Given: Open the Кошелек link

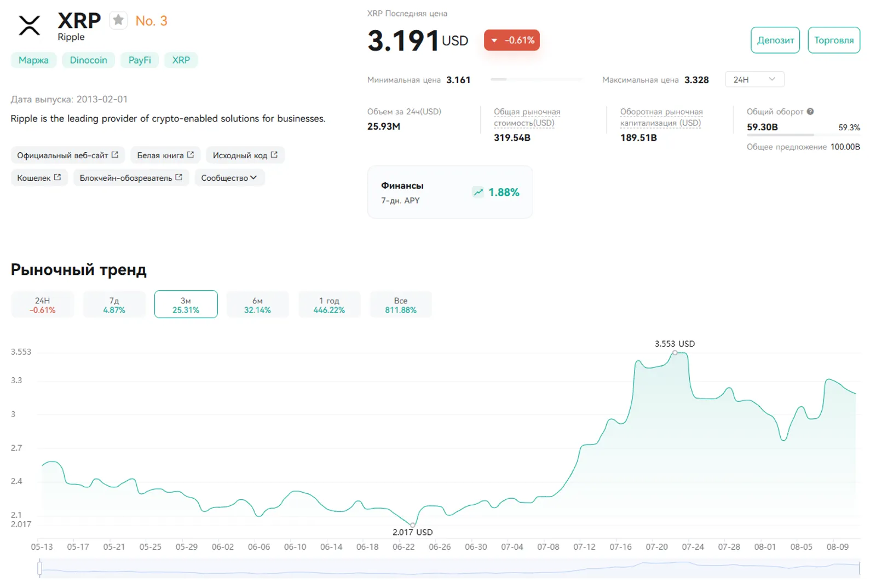Looking at the screenshot, I should click(39, 178).
